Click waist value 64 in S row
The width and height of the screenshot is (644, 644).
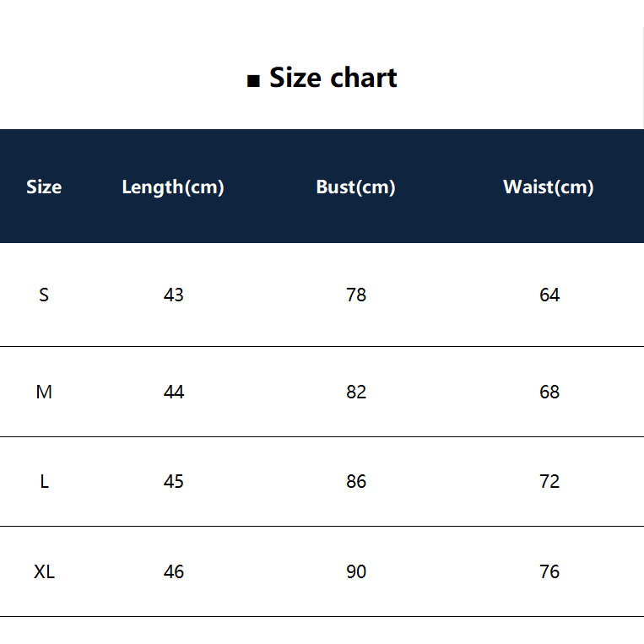(x=549, y=295)
